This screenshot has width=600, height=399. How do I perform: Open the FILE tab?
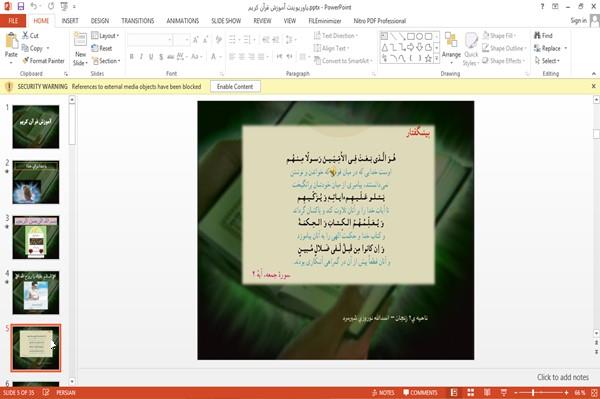tap(13, 21)
